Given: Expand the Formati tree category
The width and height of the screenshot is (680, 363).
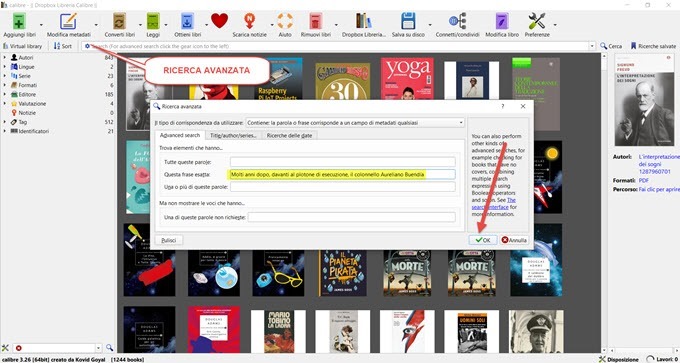Looking at the screenshot, I should pyautogui.click(x=4, y=85).
